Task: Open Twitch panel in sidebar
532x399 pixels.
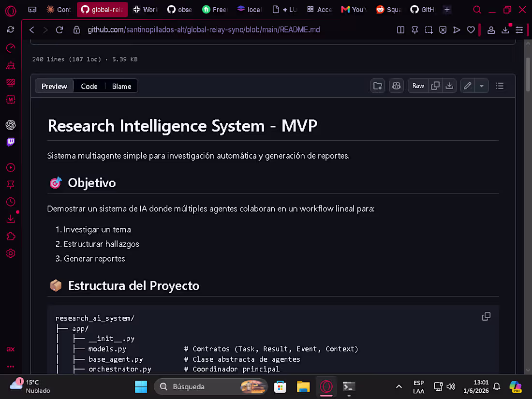Action: (11, 142)
